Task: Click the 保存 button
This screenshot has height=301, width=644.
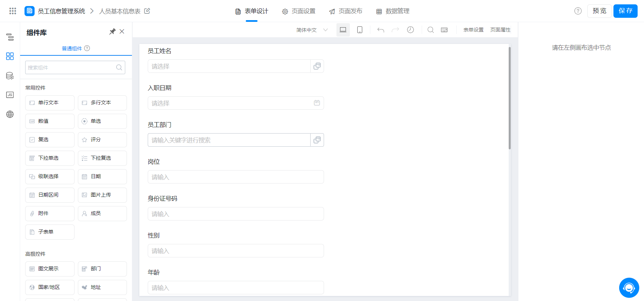Action: [625, 11]
